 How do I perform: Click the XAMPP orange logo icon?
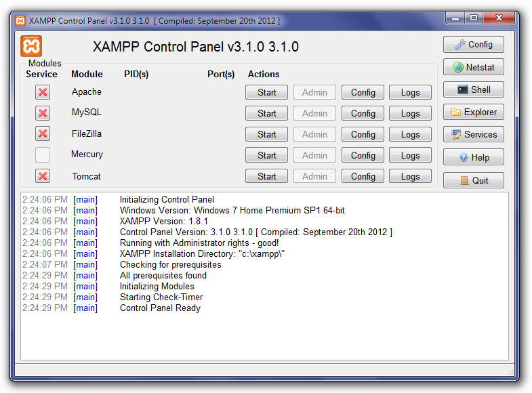[x=31, y=46]
